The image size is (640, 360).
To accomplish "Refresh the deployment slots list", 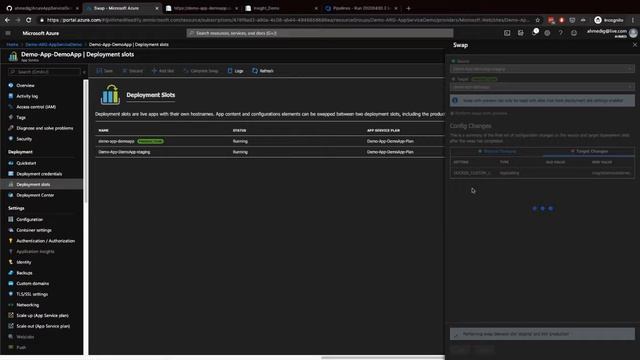I will coord(262,71).
